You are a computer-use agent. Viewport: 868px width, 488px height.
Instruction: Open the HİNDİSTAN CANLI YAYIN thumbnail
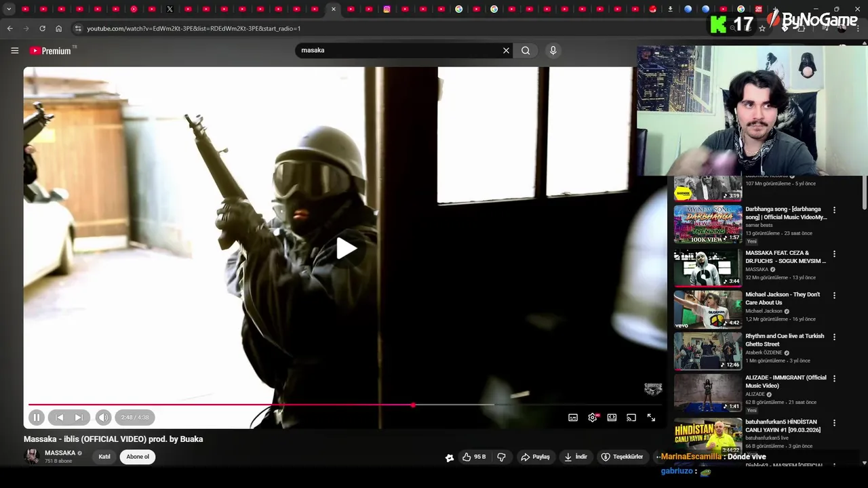(708, 436)
